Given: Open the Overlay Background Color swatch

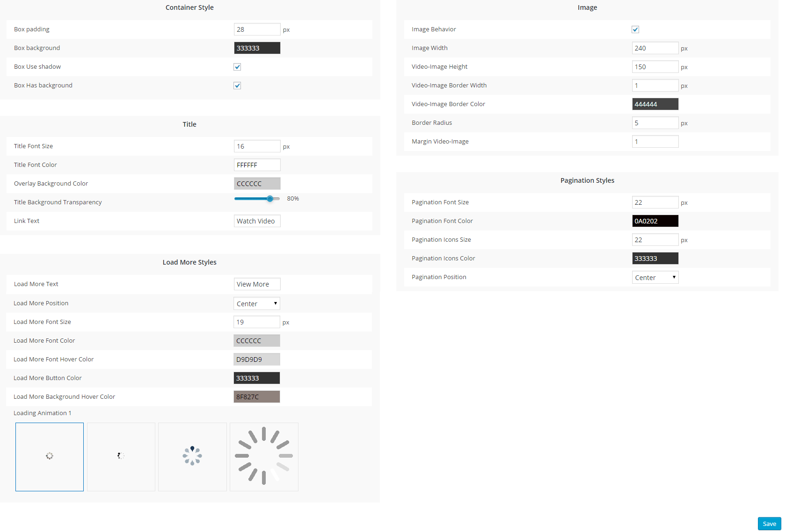Looking at the screenshot, I should [x=257, y=184].
